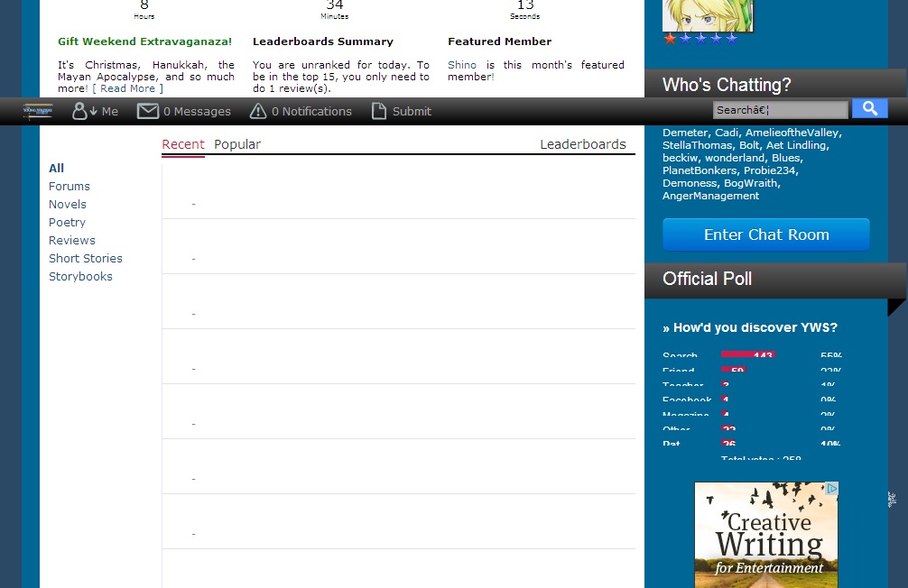Open chatter BogWraith's profile link
908x588 pixels.
(x=750, y=183)
